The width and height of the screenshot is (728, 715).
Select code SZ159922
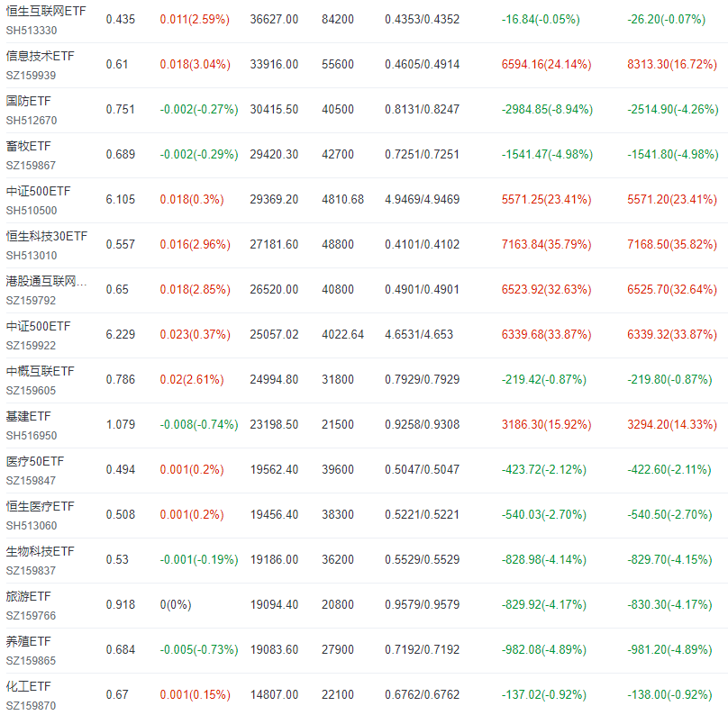tap(32, 346)
